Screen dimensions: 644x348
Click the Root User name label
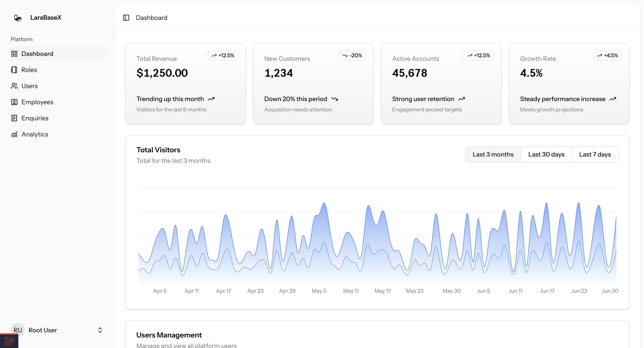(43, 330)
